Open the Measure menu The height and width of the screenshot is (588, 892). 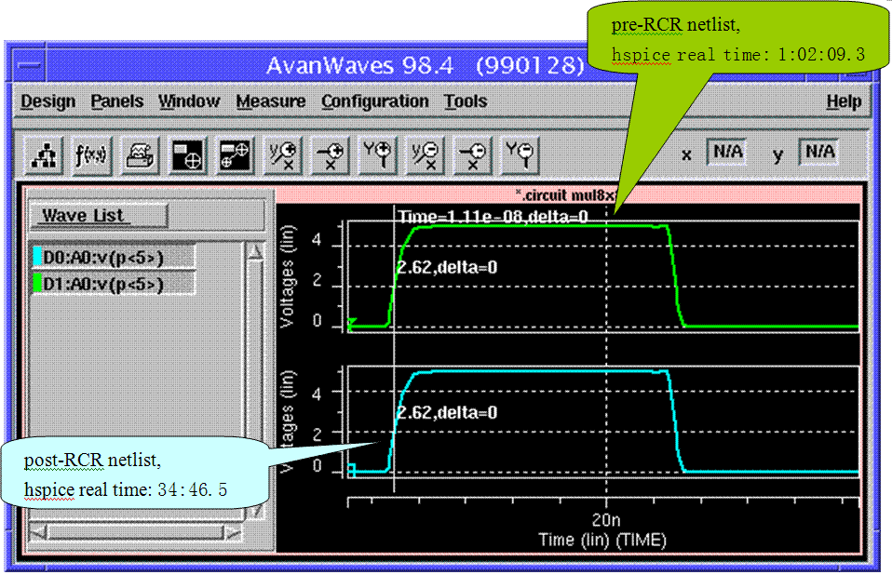(x=271, y=101)
